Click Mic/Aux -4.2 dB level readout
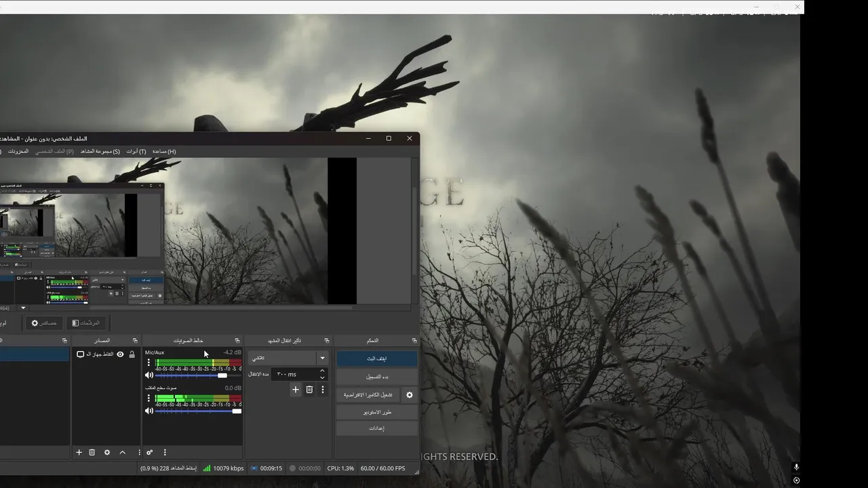This screenshot has width=868, height=488. pos(233,352)
